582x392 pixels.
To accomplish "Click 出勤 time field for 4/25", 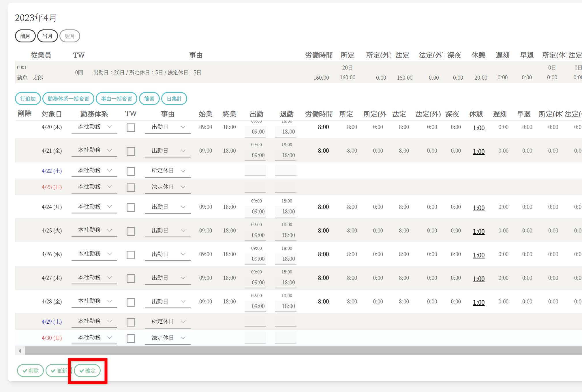I will [x=255, y=235].
